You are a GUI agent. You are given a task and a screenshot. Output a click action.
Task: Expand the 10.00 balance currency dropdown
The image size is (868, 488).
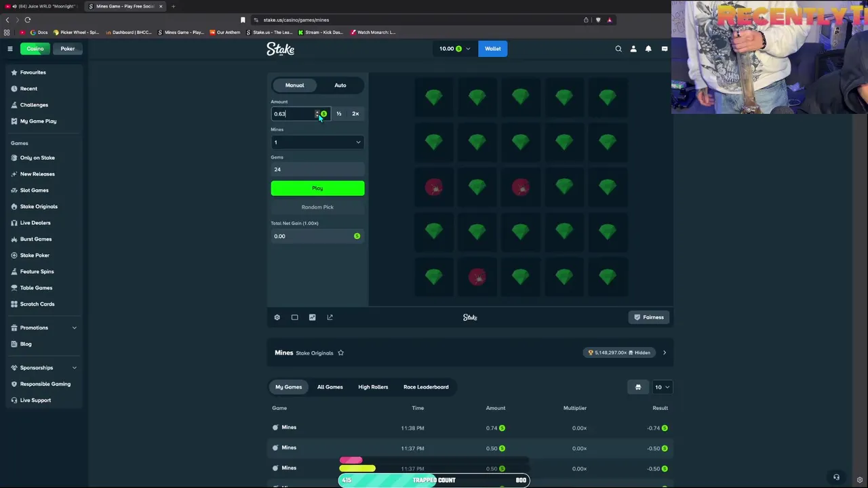tap(454, 49)
